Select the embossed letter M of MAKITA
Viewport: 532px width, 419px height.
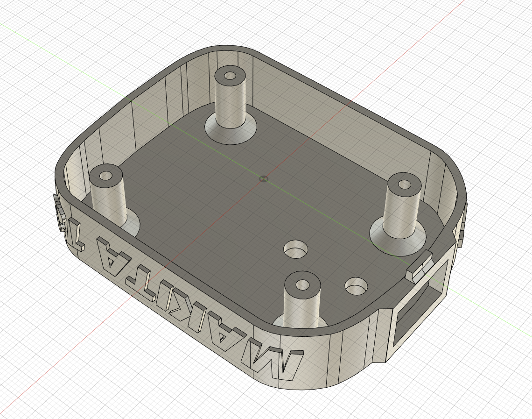coord(272,359)
